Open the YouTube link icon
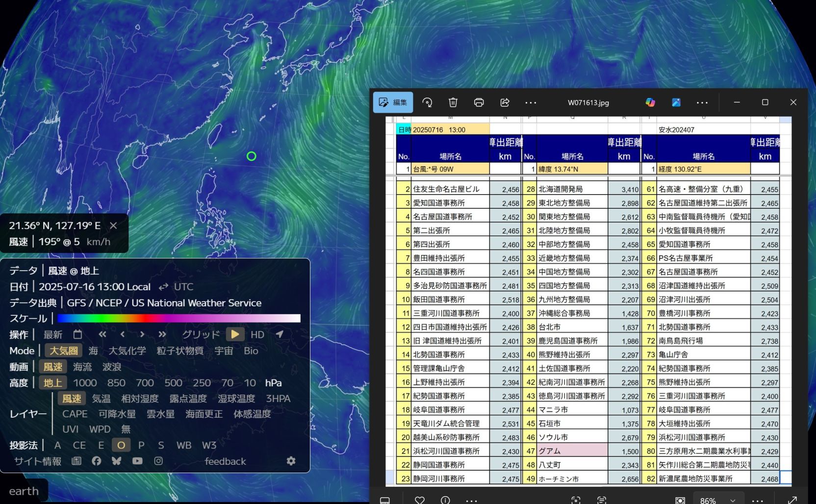Screen dimensions: 816x504 pyautogui.click(x=137, y=461)
